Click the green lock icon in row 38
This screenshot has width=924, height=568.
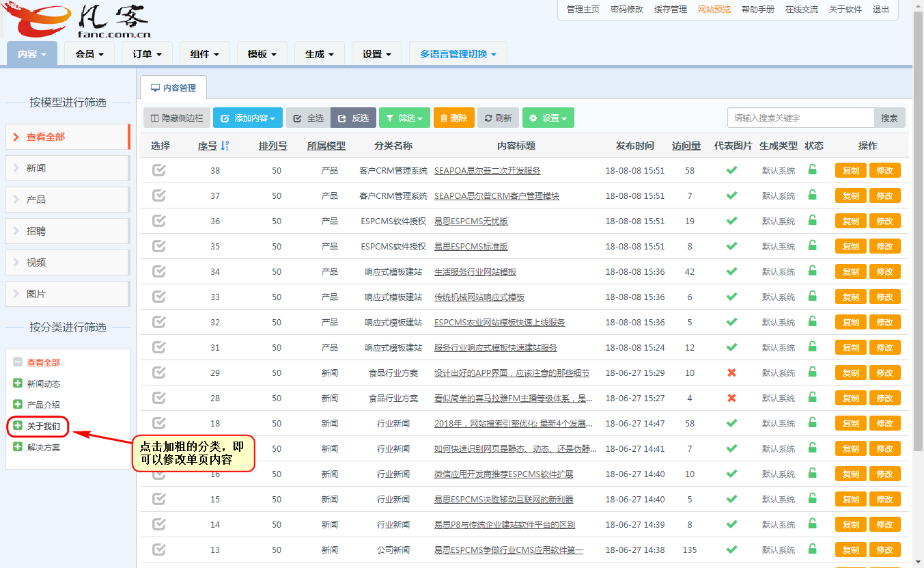[x=812, y=170]
